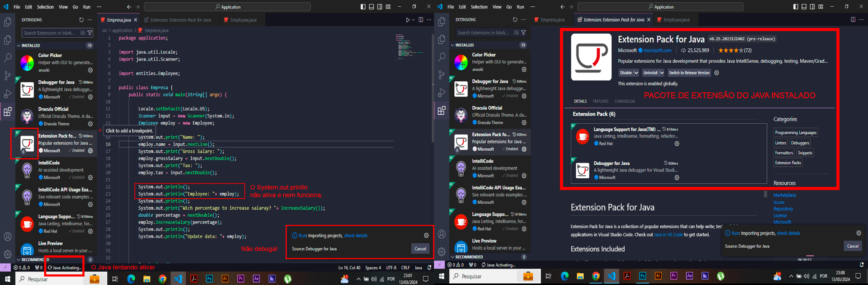Click extension readme scrollbar in right window

765,194
